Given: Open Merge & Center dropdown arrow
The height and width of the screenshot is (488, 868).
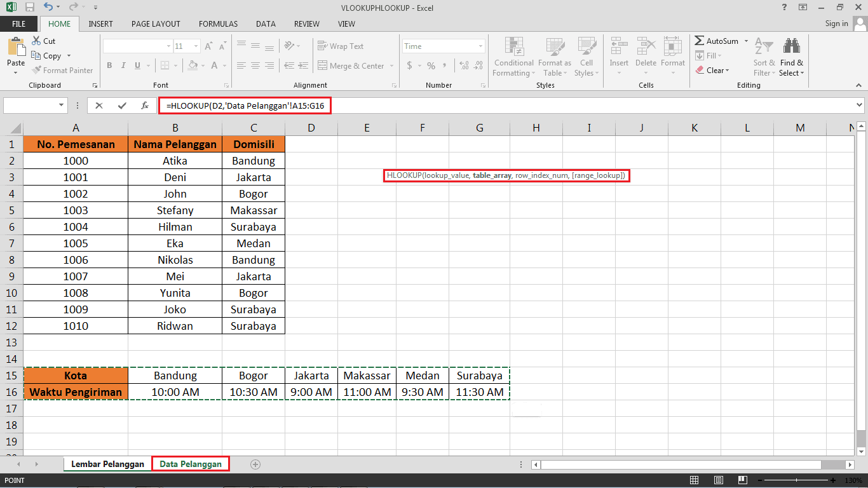Looking at the screenshot, I should click(x=391, y=66).
